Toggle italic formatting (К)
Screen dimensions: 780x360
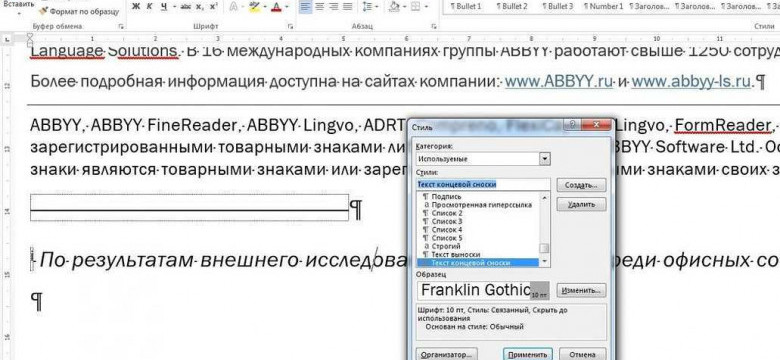(149, 6)
